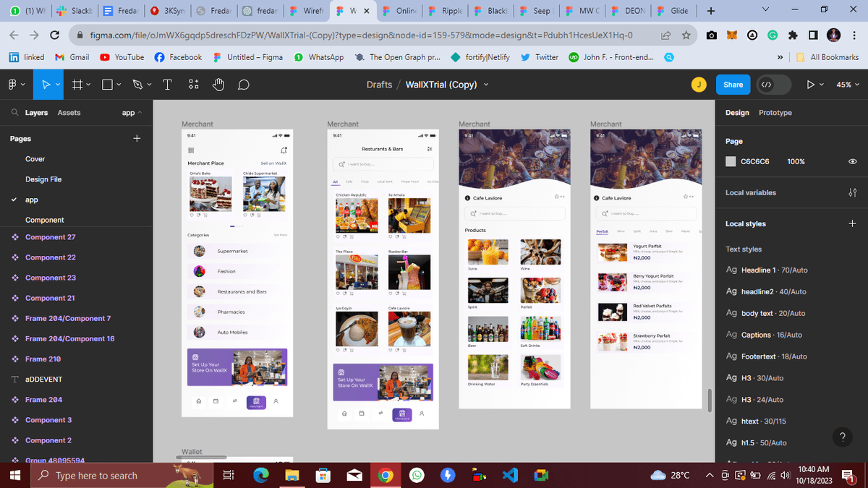Switch to the Prototype tab
Viewport: 868px width, 488px height.
click(775, 113)
